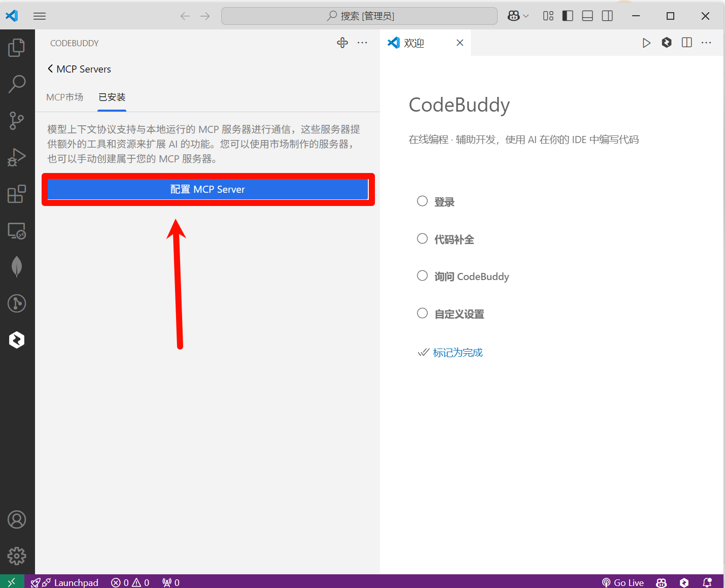The image size is (725, 588).
Task: Select the 登录 step
Action: click(436, 202)
